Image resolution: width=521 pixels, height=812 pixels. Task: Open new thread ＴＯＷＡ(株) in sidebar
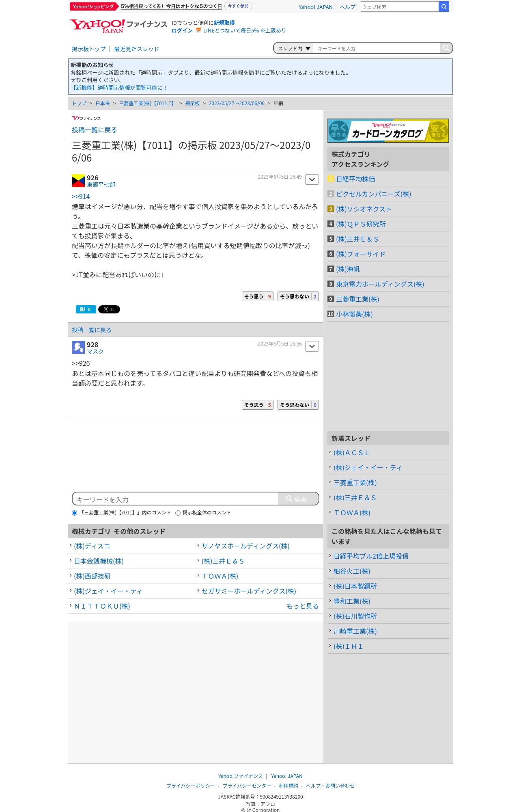[x=352, y=513]
